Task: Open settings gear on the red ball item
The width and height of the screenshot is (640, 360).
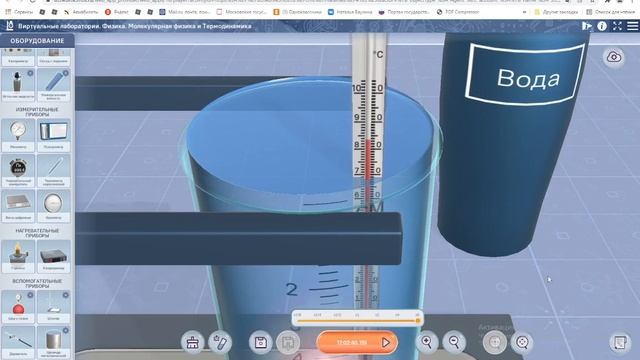Action: click(30, 295)
